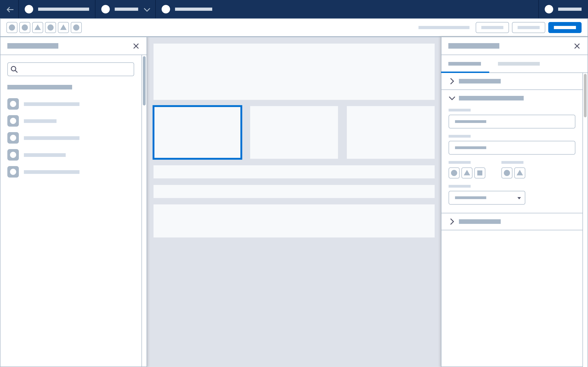Open the dropdown menu in the right panel
Screen dimensions: 588x367
click(x=487, y=197)
